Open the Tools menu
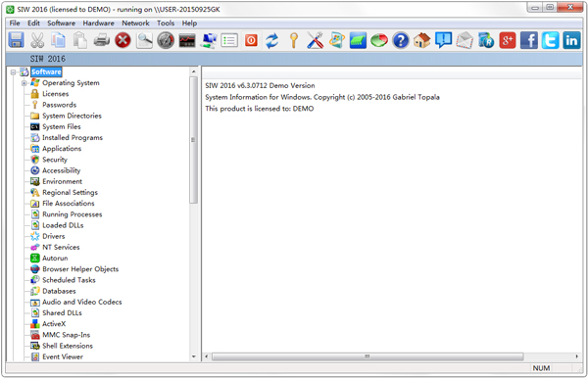Image resolution: width=588 pixels, height=378 pixels. click(x=166, y=23)
